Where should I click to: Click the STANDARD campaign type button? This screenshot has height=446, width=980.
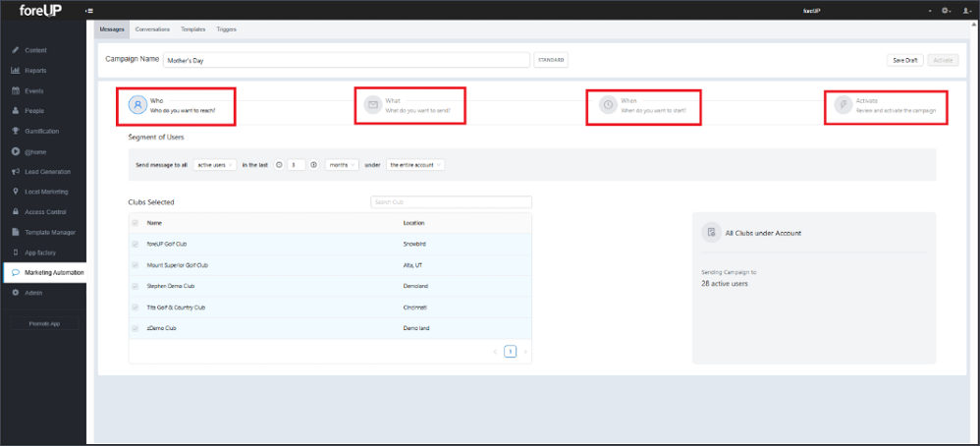551,60
